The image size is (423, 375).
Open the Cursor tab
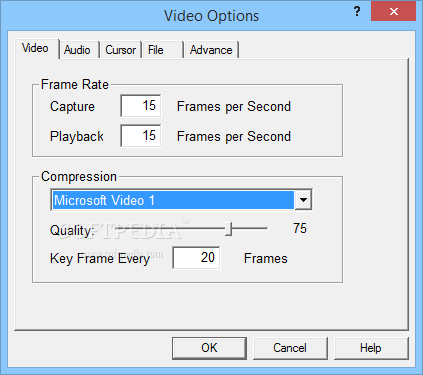coord(120,50)
